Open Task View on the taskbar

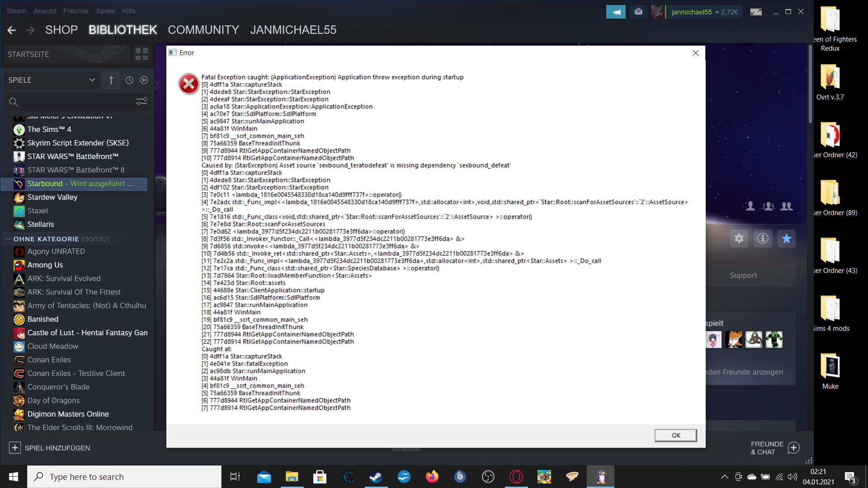click(x=235, y=477)
